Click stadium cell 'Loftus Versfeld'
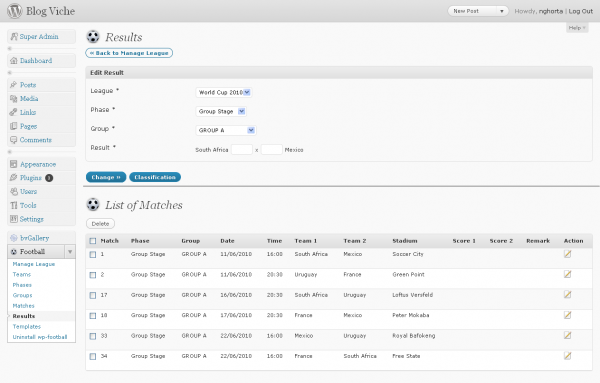600x383 pixels. (412, 295)
